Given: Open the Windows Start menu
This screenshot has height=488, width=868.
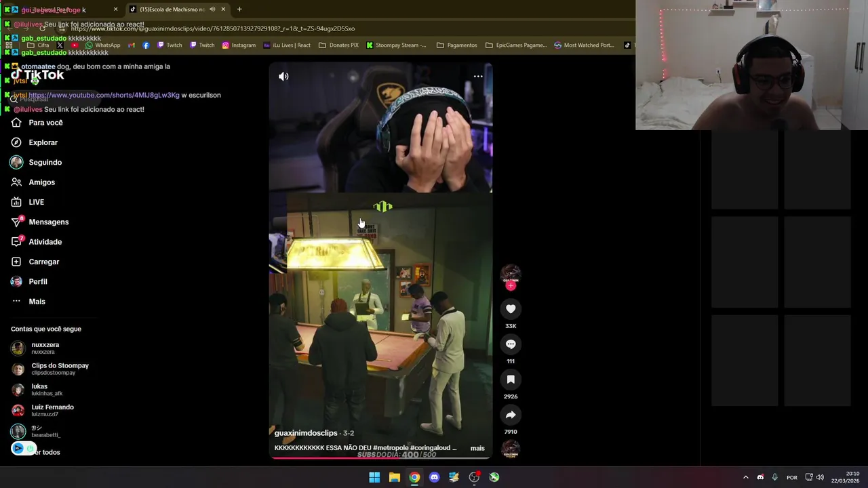Looking at the screenshot, I should click(x=374, y=477).
